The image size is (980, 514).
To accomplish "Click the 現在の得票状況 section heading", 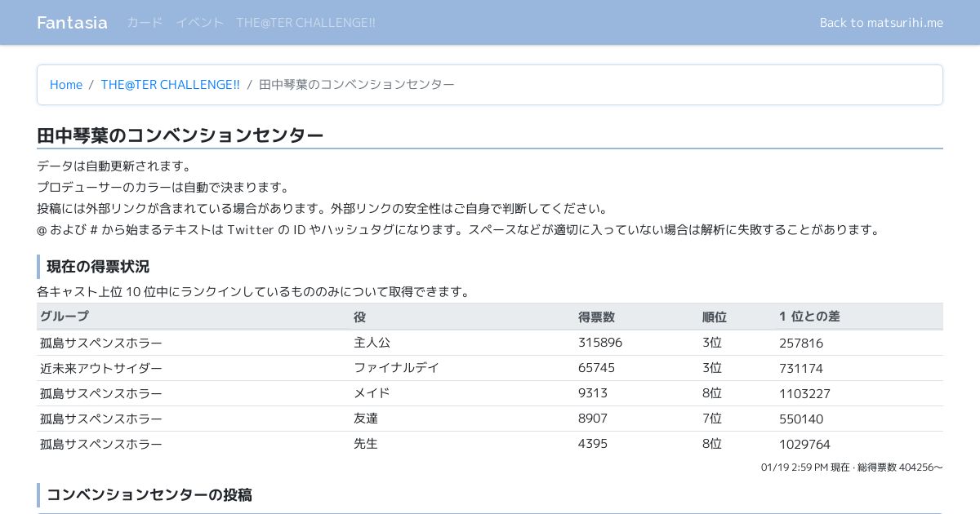I will pyautogui.click(x=98, y=267).
